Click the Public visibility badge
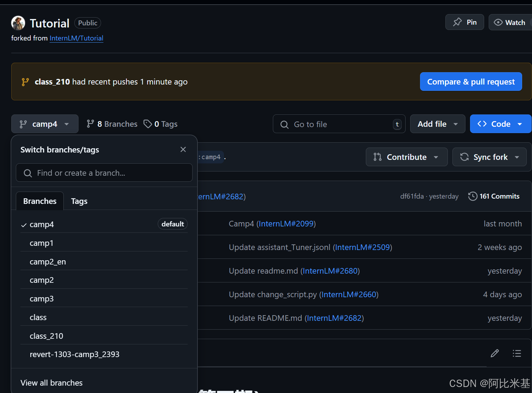The height and width of the screenshot is (393, 532). [x=88, y=23]
